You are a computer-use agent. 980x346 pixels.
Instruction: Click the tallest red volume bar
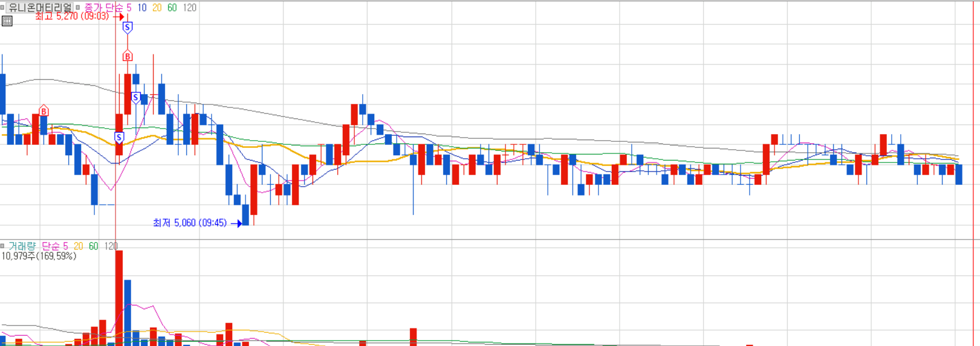point(119,298)
